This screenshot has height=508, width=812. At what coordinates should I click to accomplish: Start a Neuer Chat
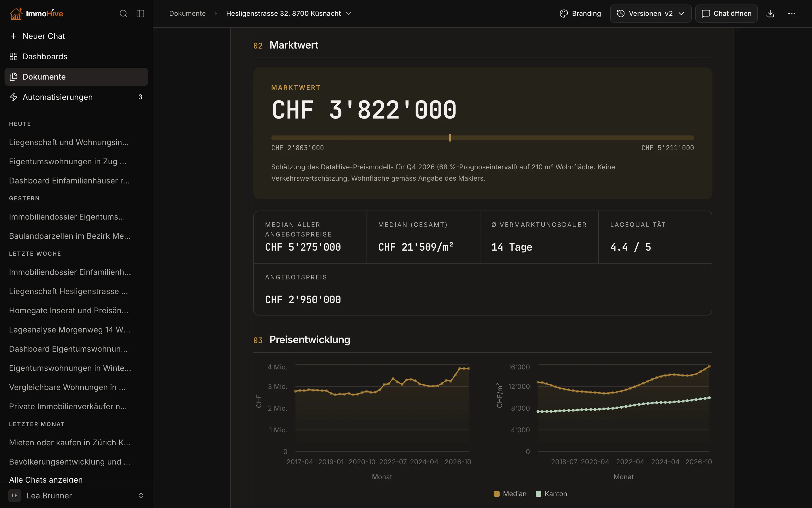click(76, 36)
